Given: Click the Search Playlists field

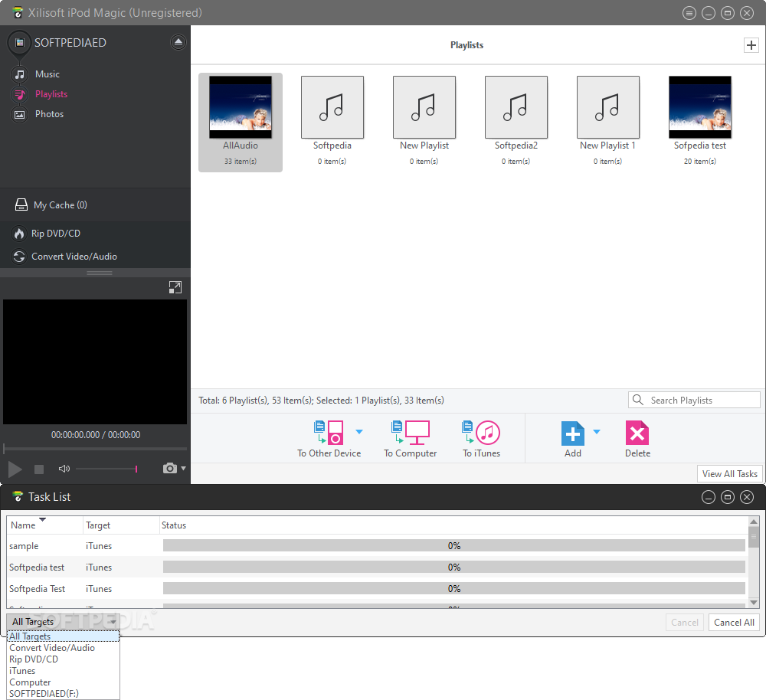Looking at the screenshot, I should pos(694,400).
